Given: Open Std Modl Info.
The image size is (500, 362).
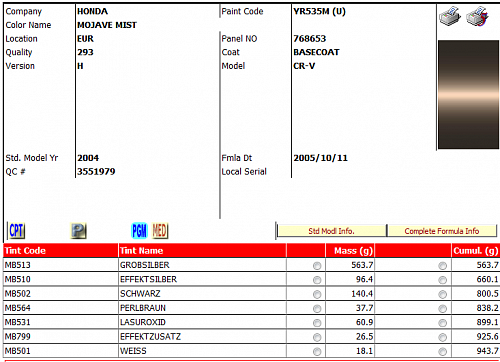Looking at the screenshot, I should click(331, 231).
